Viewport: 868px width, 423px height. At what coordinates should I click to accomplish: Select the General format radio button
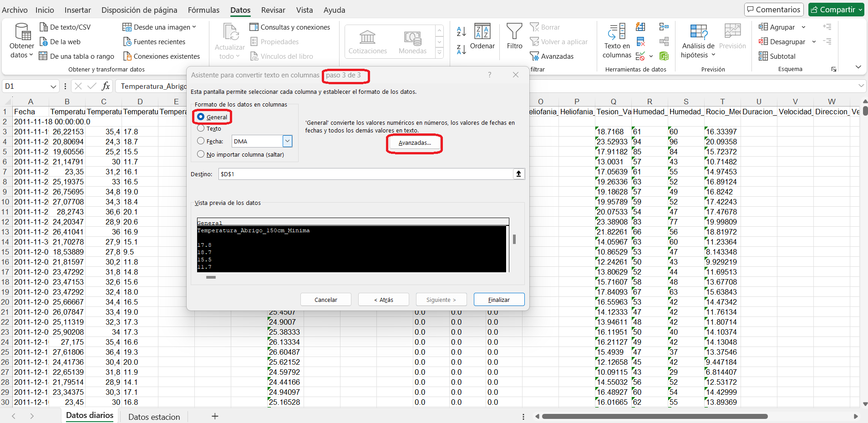pos(201,117)
